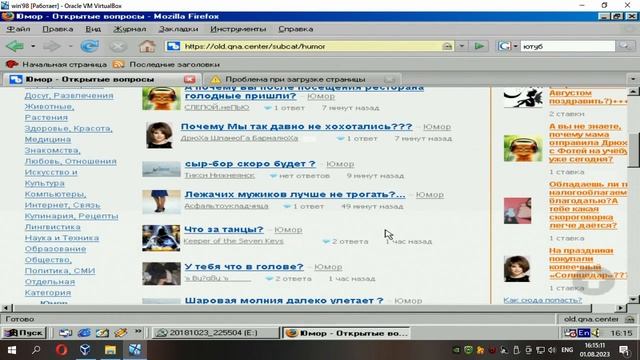The image size is (640, 360).
Task: Open the Вид menu
Action: click(x=93, y=29)
